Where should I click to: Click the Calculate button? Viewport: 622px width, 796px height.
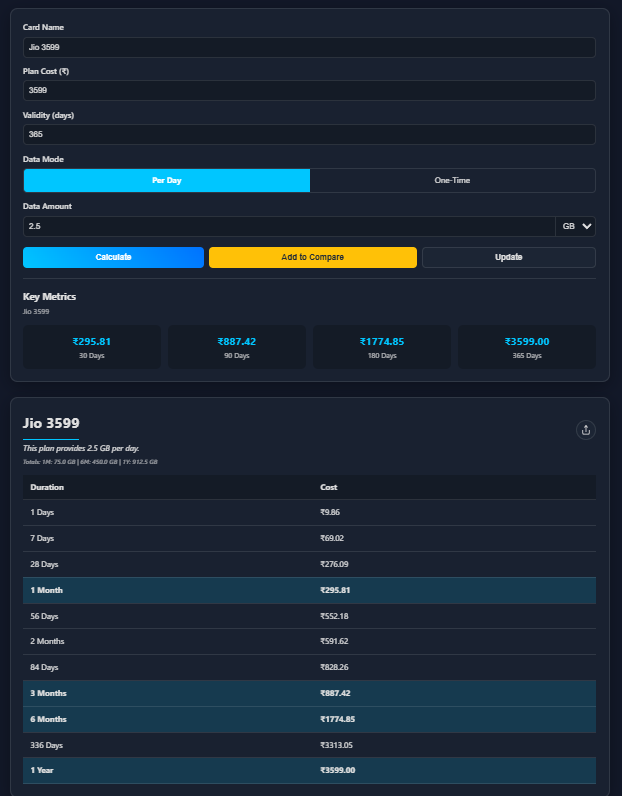[113, 257]
